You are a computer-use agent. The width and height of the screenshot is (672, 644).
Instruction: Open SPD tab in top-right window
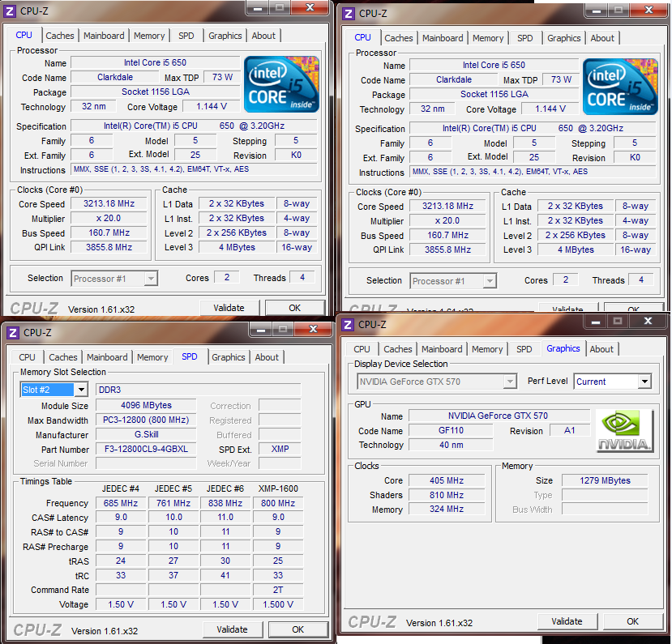pos(525,38)
